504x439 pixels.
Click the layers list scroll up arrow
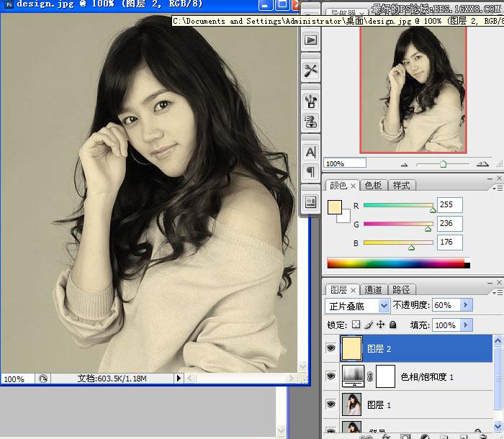[x=498, y=340]
